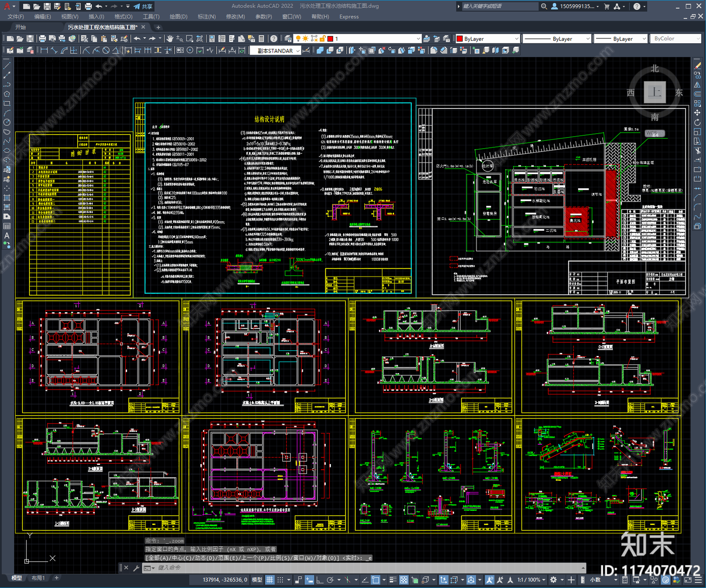Open the Layer Properties manager icon
The image size is (706, 588).
click(288, 39)
